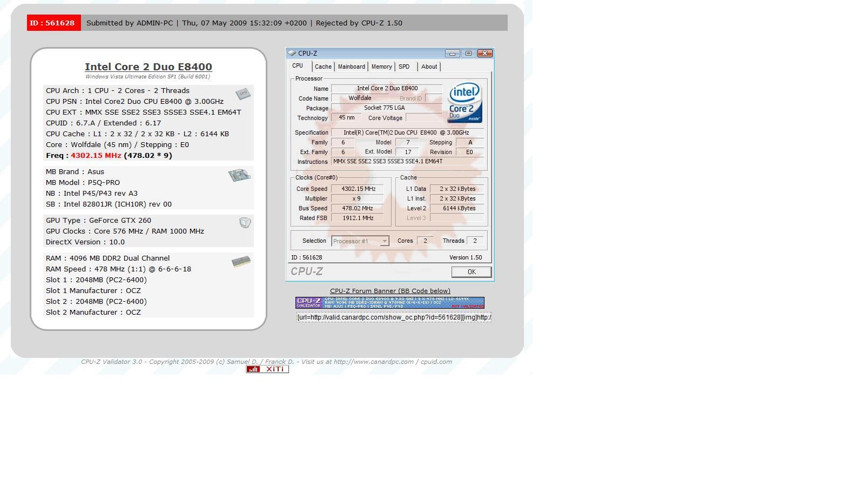Image resolution: width=868 pixels, height=485 pixels.
Task: Click the Package field Socket 775 LGA
Action: click(x=387, y=108)
